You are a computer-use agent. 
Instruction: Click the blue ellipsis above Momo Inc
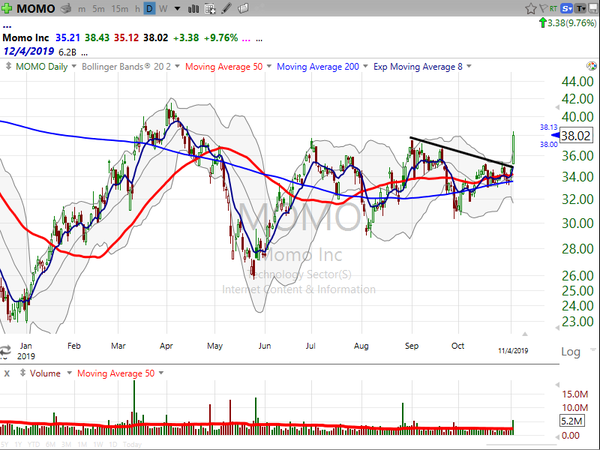(x=7, y=27)
